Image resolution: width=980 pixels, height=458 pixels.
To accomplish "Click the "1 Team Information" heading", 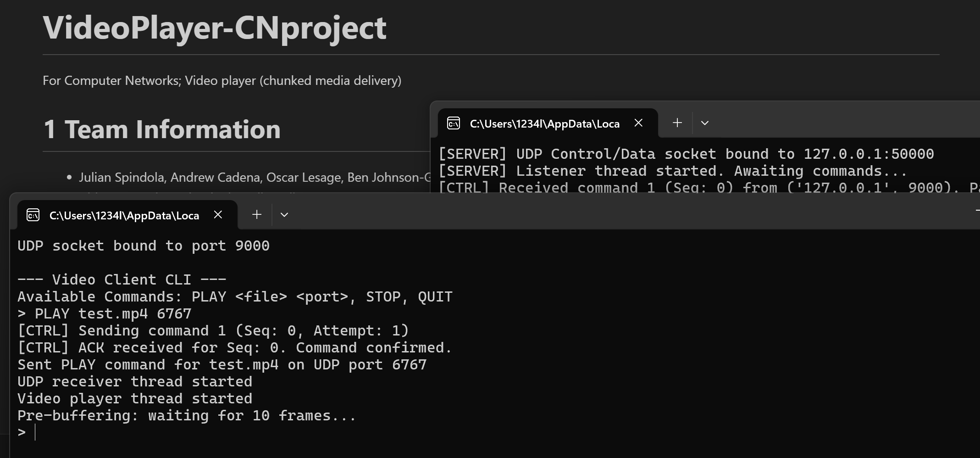I will (162, 129).
